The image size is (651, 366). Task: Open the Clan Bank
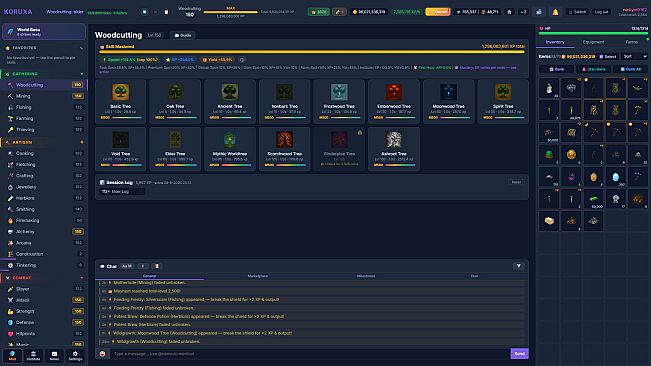(593, 69)
